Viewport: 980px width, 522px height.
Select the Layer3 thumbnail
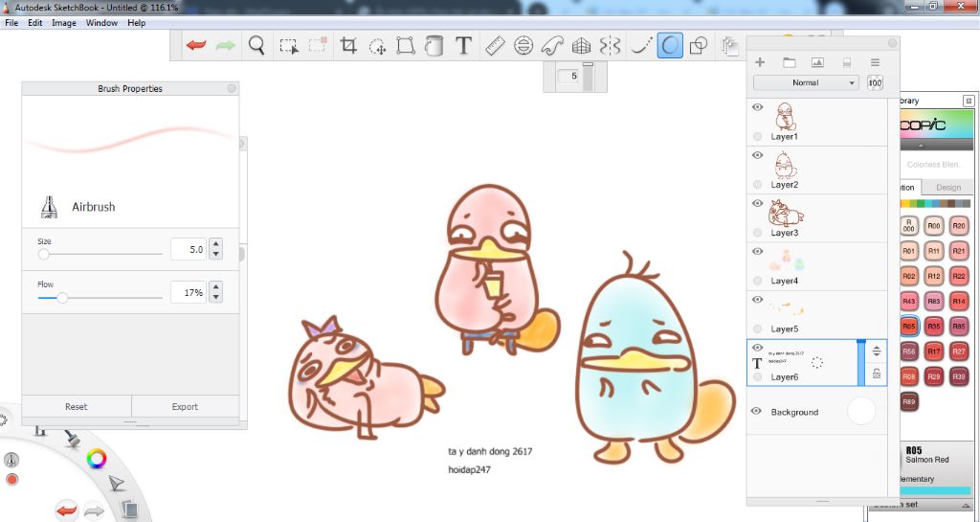click(785, 214)
